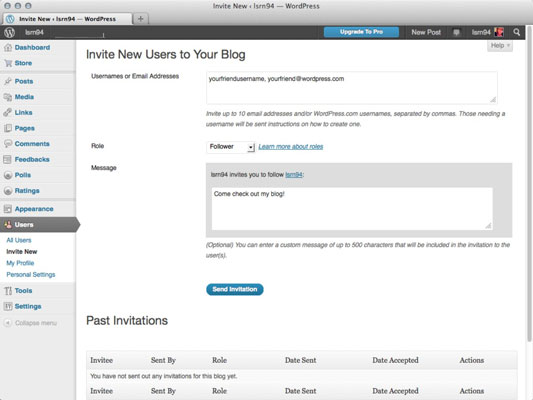Screen dimensions: 533x400
Task: Click the Media icon in sidebar
Action: click(8, 97)
